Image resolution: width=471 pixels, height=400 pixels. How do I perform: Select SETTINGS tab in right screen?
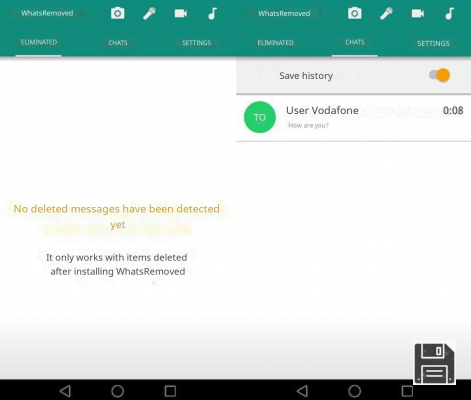click(433, 43)
